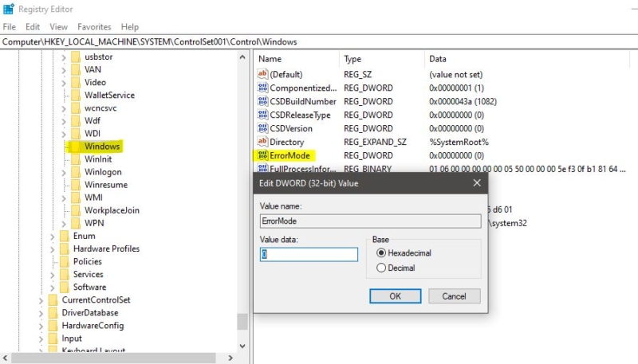Click the Value data input field
The width and height of the screenshot is (638, 364).
(309, 254)
